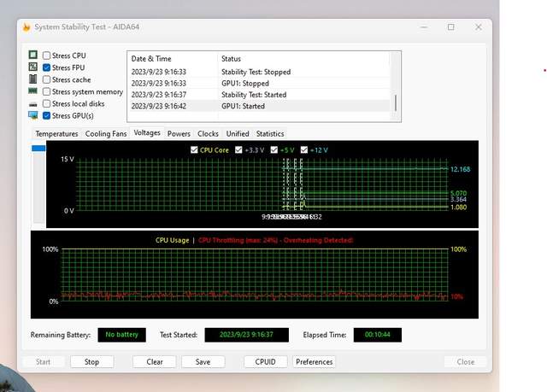Click the FPU percent icon beside Stress FPU
The height and width of the screenshot is (392, 547).
click(x=32, y=67)
